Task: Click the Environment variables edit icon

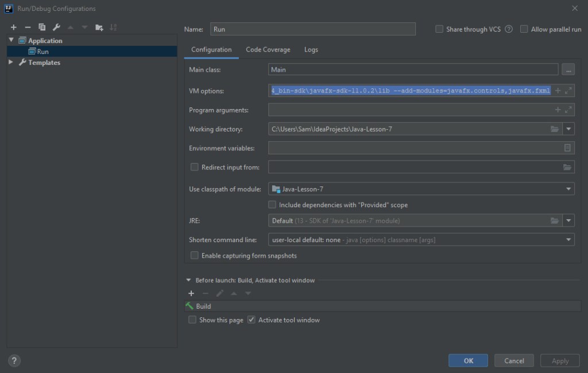Action: point(567,148)
